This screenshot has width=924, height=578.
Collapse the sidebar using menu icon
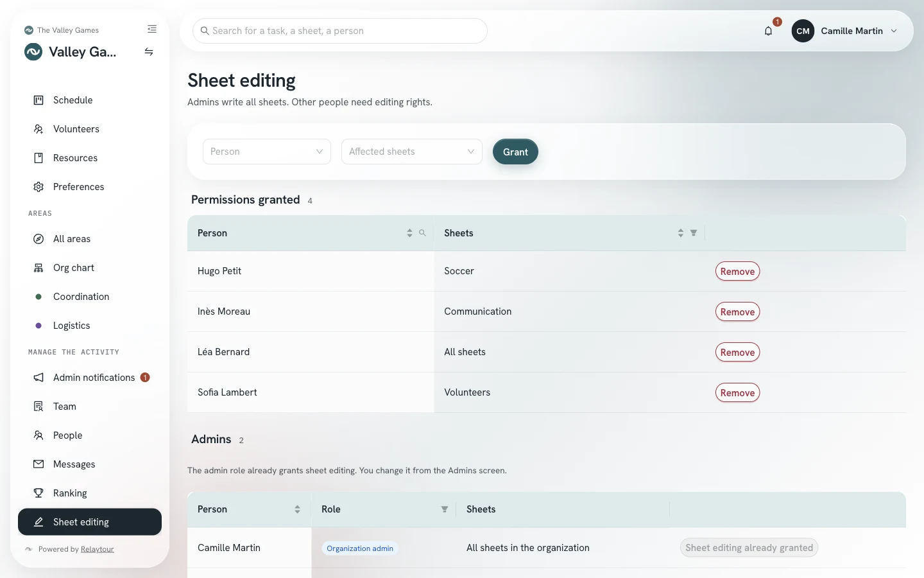point(152,29)
